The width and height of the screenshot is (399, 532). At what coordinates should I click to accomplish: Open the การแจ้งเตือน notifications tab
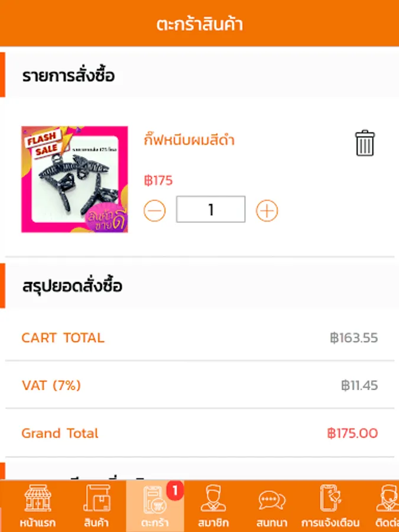click(330, 506)
